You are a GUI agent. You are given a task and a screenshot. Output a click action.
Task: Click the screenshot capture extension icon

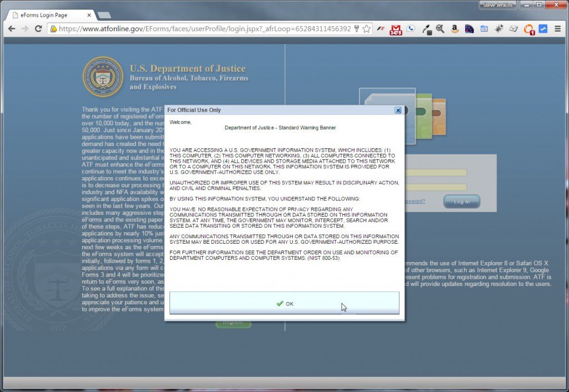[x=483, y=28]
